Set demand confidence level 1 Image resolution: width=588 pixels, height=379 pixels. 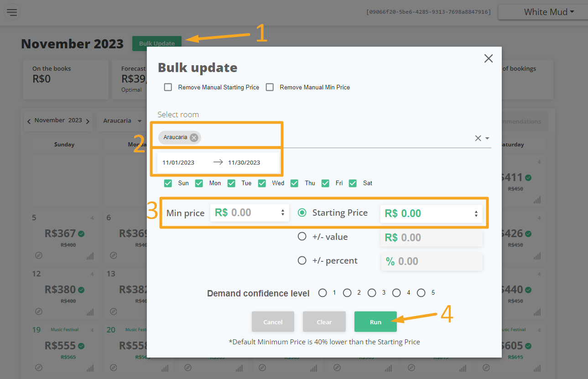(323, 293)
